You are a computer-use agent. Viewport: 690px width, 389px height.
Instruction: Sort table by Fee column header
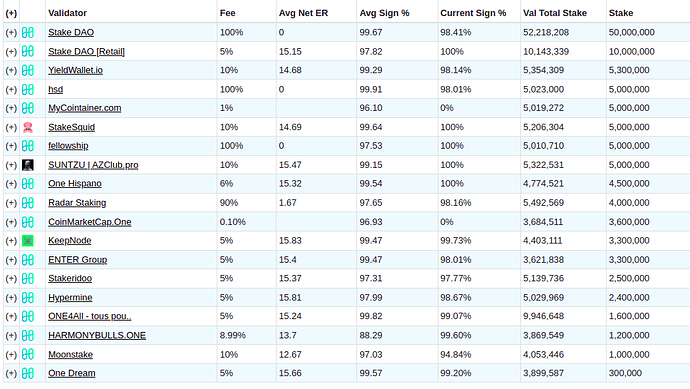(228, 13)
